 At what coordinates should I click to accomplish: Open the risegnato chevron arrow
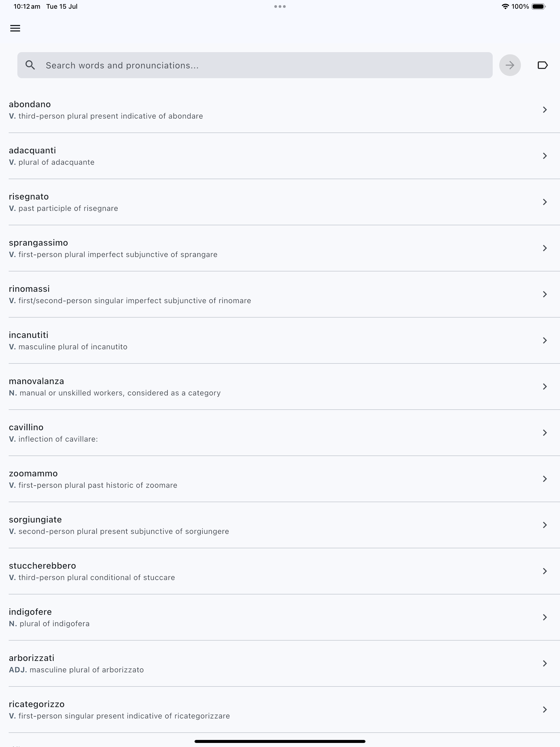545,202
